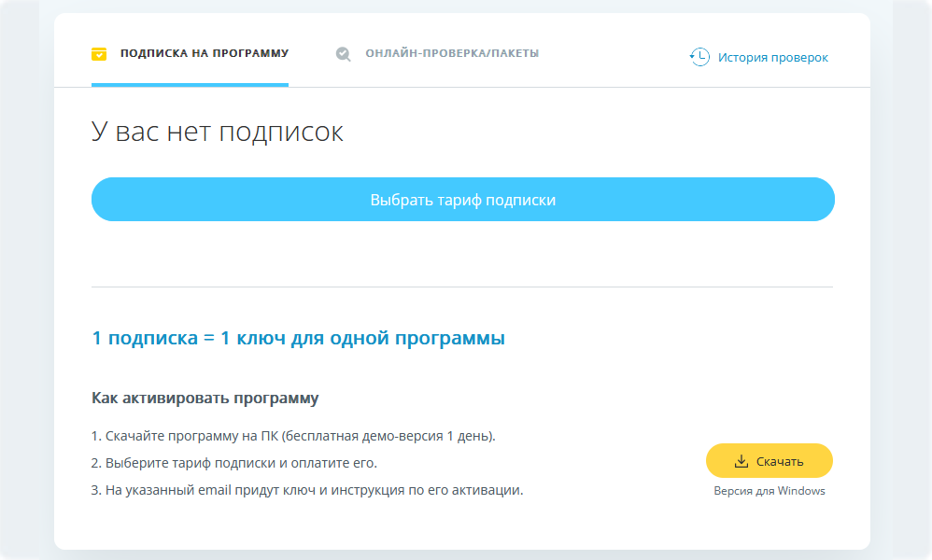Click the clock icon for check history
The image size is (932, 560).
pos(699,57)
